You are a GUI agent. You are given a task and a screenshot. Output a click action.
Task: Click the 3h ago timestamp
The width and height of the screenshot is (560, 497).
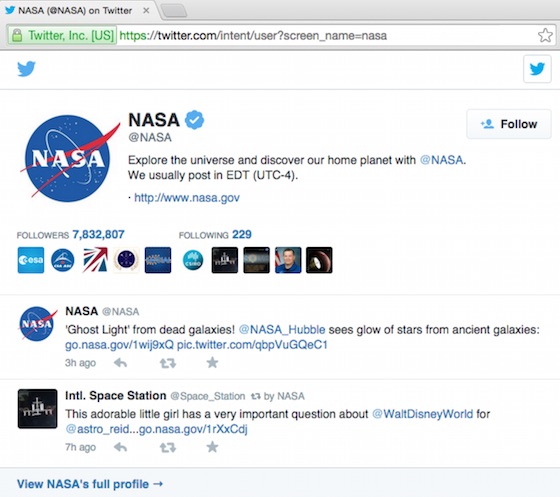pos(80,363)
